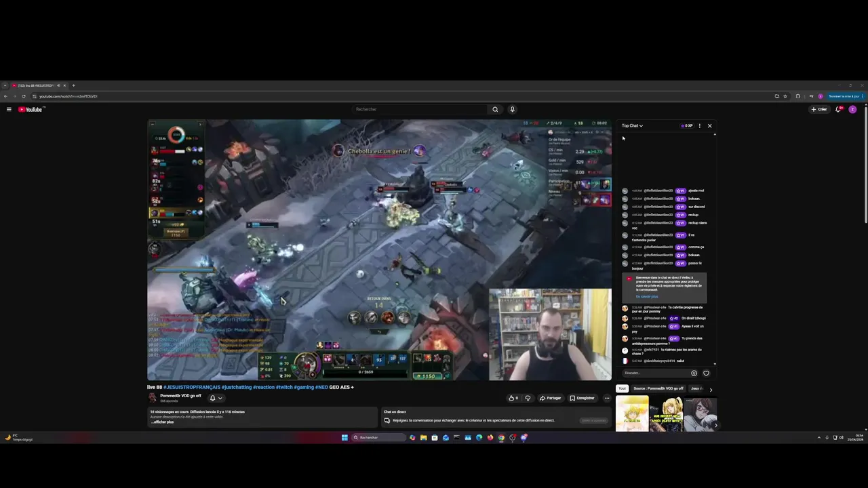The height and width of the screenshot is (488, 868).
Task: Open the taskbar weather widget
Action: (x=19, y=437)
